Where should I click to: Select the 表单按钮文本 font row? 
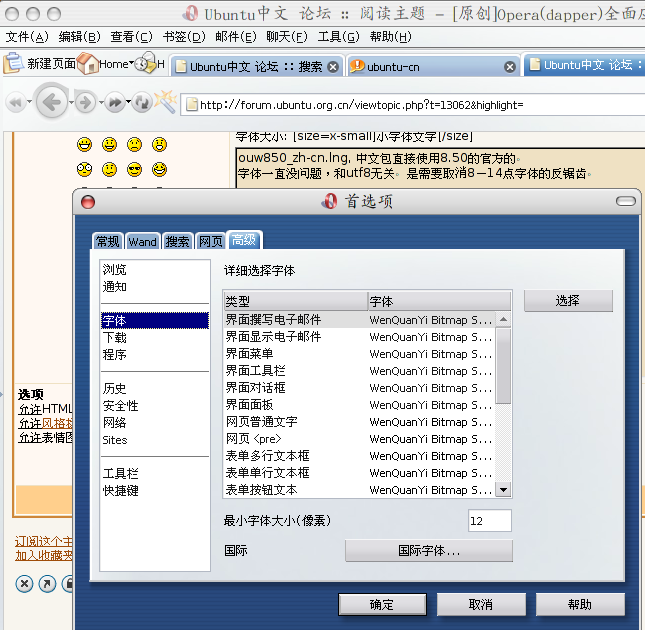coord(360,490)
